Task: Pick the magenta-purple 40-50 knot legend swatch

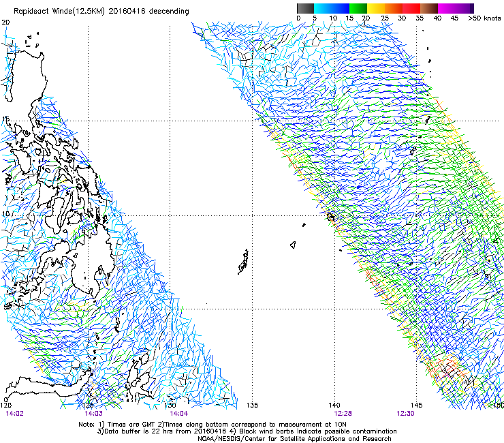Action: (456, 8)
